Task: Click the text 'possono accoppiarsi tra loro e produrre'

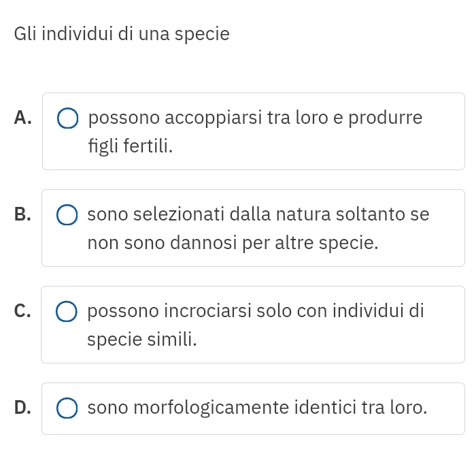Action: 255,118
